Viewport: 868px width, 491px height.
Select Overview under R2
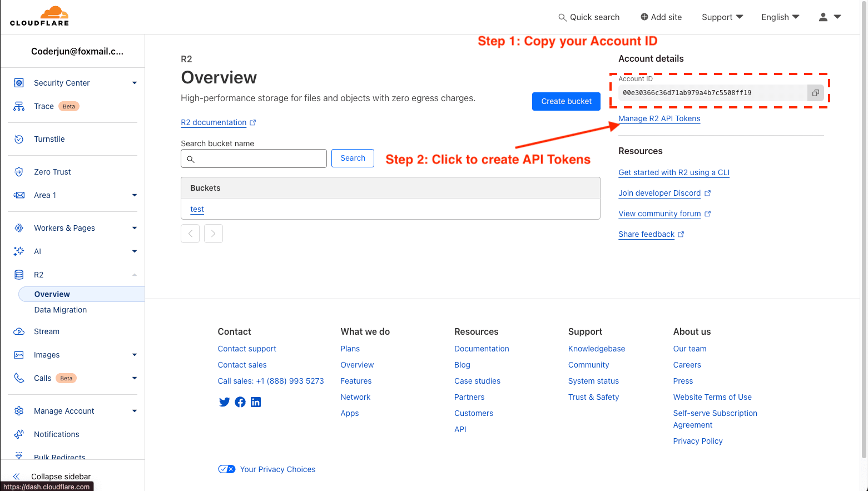82,294
